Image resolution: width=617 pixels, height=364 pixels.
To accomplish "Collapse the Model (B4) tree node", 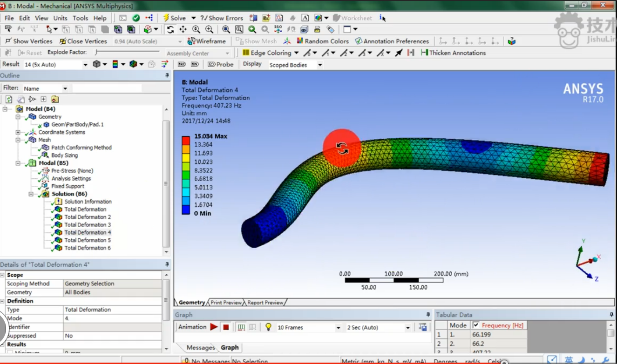I will click(5, 109).
